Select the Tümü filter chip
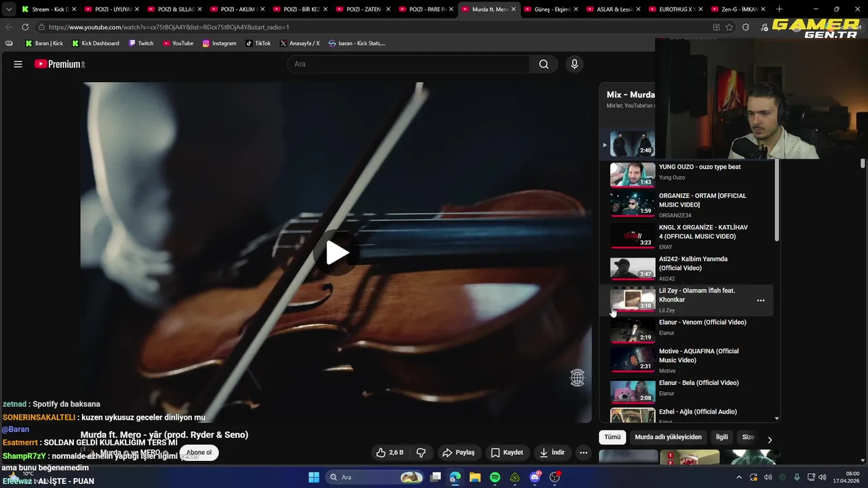This screenshot has height=488, width=868. pyautogui.click(x=612, y=437)
